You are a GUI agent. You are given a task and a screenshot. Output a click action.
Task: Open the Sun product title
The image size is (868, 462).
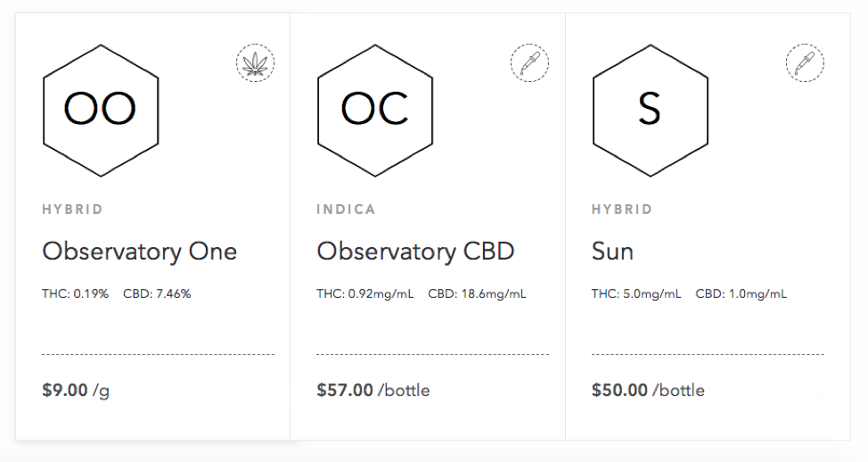tap(612, 252)
